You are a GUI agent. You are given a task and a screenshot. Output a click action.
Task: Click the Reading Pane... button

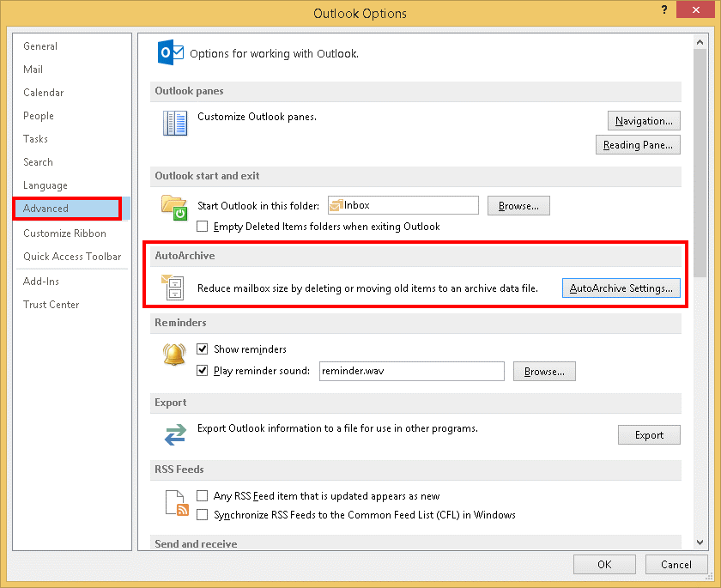click(x=638, y=145)
